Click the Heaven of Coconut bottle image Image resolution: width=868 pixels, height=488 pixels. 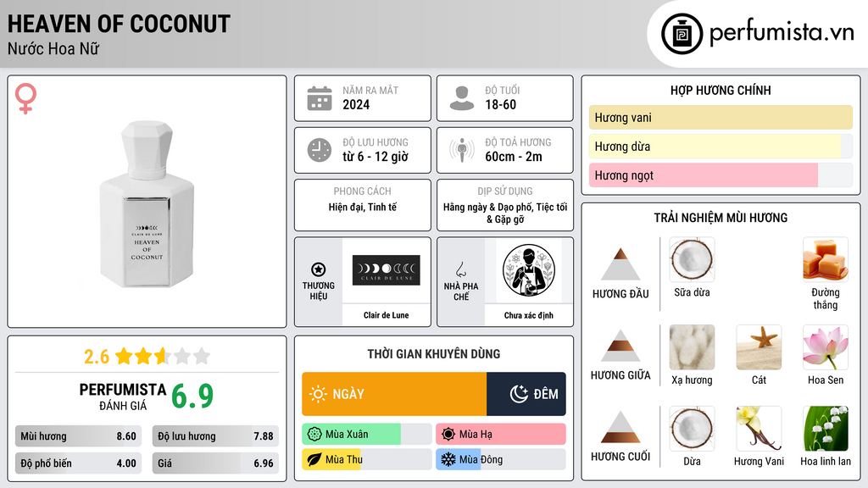coord(147,204)
